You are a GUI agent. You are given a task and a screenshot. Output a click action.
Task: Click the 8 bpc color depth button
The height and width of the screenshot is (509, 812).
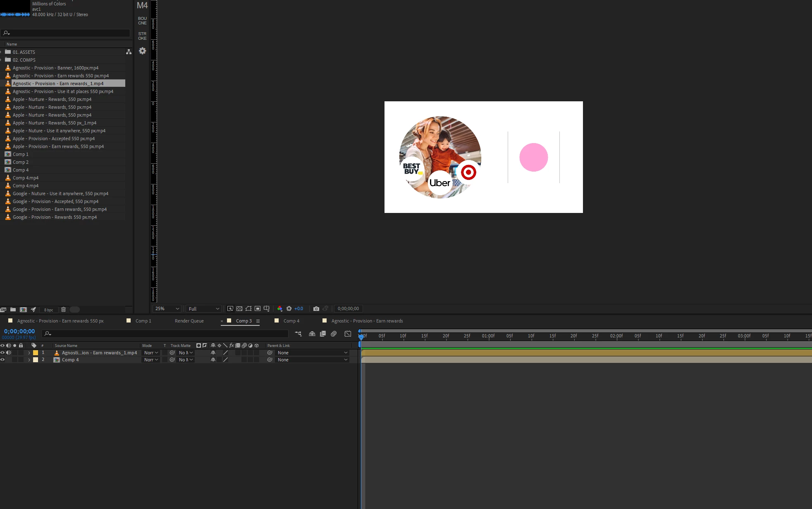coord(49,310)
